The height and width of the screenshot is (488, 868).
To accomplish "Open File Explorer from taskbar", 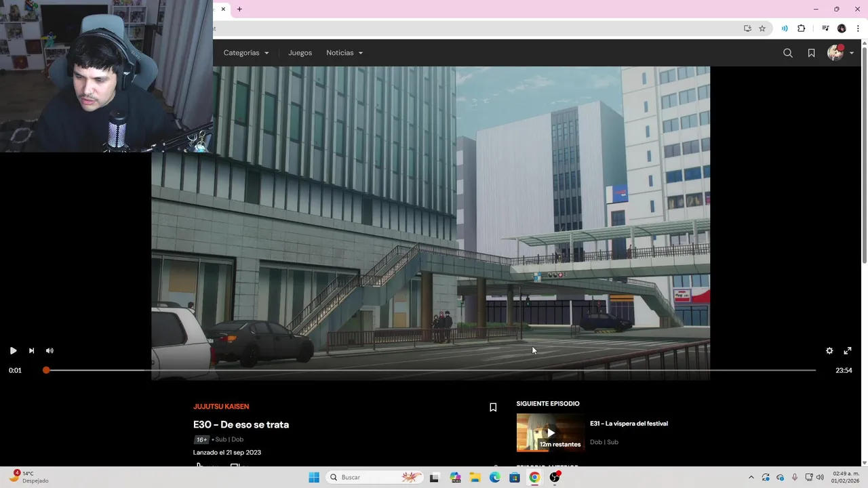I will click(475, 477).
